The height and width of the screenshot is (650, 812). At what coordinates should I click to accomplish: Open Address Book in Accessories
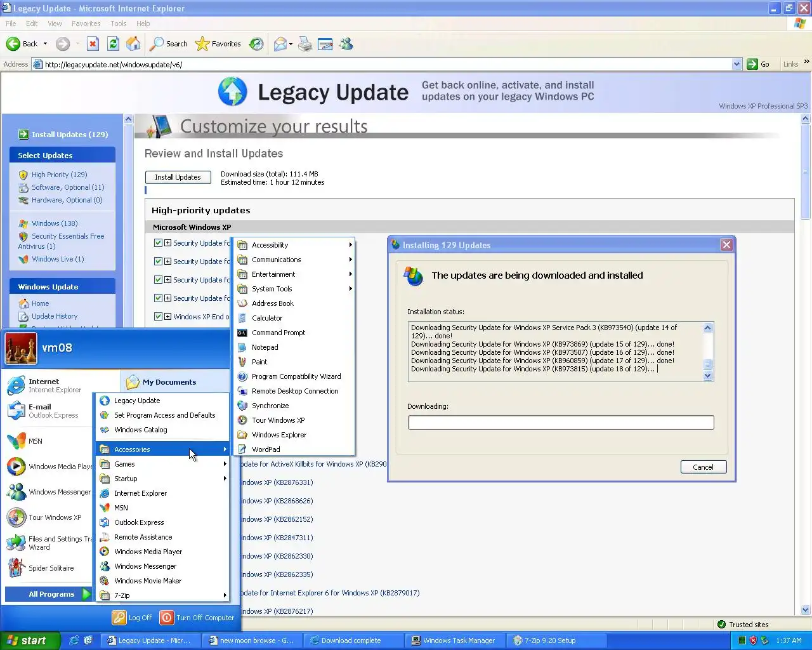click(x=294, y=303)
